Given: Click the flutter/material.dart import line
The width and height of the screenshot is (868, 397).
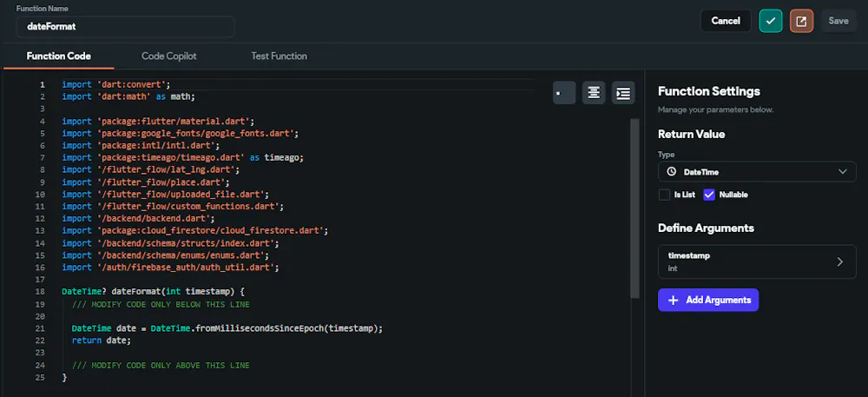Looking at the screenshot, I should click(x=158, y=122).
